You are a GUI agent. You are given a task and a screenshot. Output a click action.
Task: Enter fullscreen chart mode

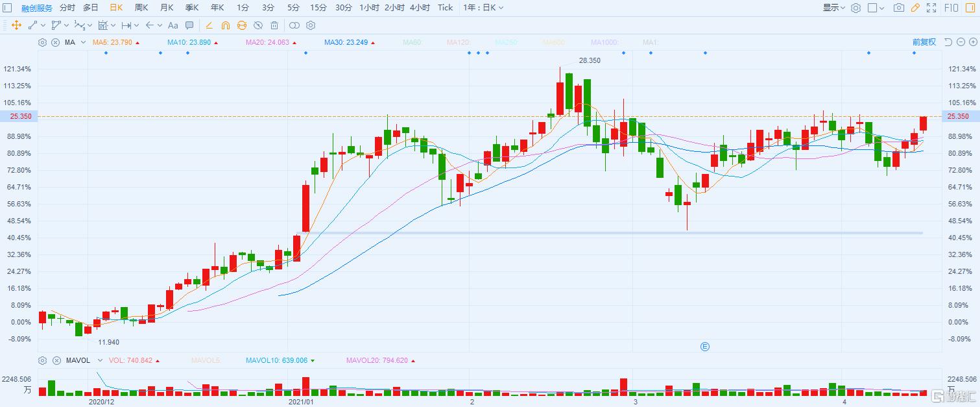931,8
